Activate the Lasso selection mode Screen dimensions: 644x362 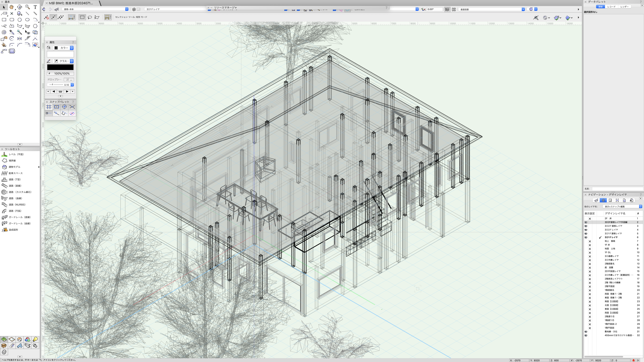click(x=90, y=17)
